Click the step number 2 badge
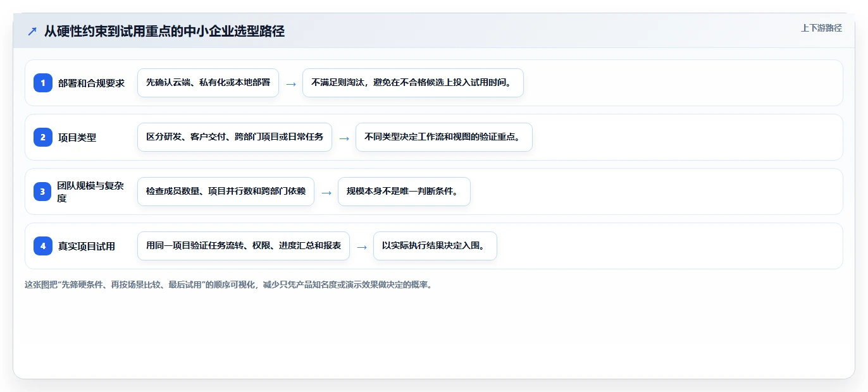 [x=43, y=137]
